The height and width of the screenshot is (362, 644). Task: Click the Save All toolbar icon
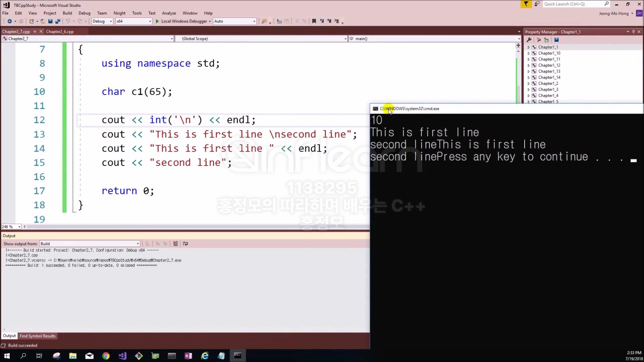click(x=58, y=21)
